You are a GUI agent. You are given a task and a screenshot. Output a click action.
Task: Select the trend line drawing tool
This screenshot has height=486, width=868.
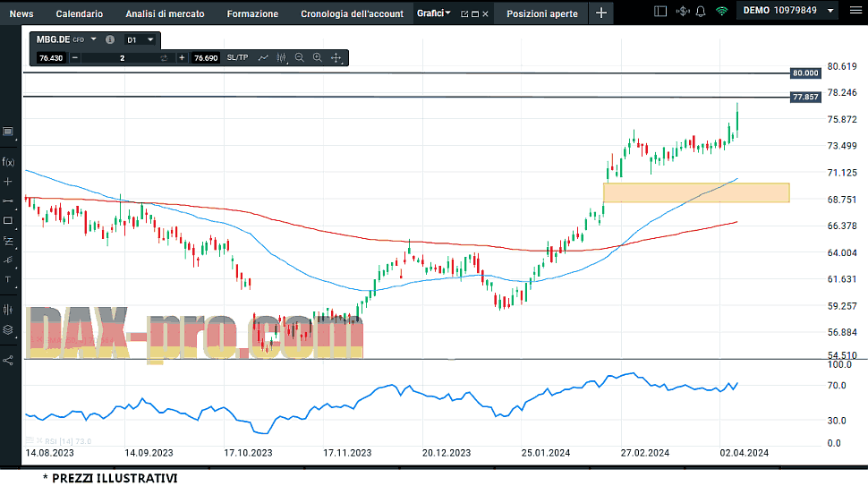(8, 200)
